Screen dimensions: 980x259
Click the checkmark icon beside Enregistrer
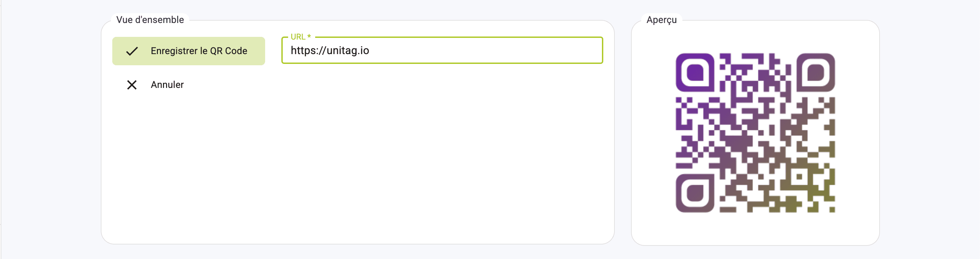click(132, 51)
